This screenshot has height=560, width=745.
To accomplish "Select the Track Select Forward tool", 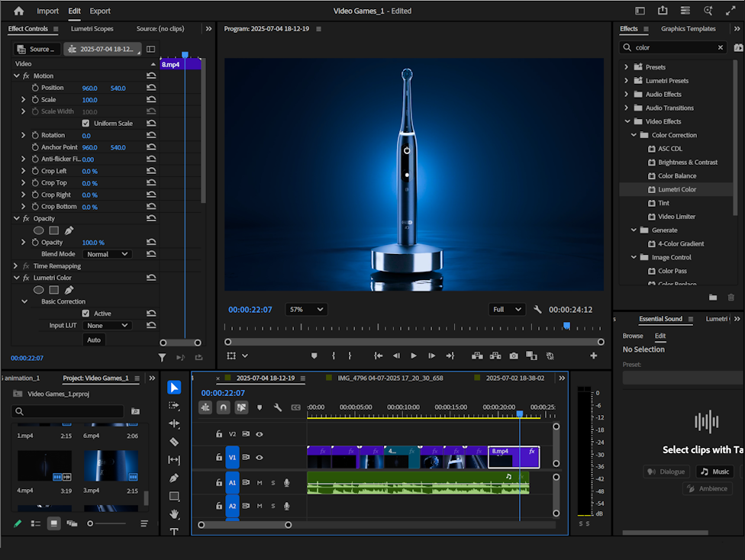I will pos(174,405).
